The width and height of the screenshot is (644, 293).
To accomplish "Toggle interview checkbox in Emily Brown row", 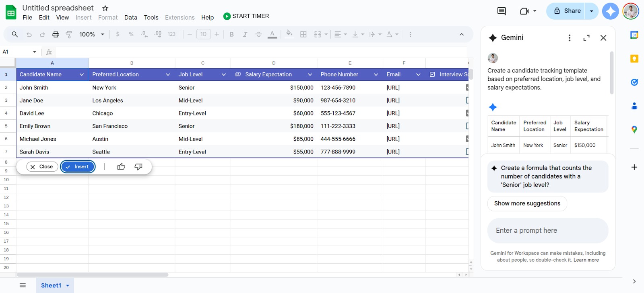I will [467, 126].
